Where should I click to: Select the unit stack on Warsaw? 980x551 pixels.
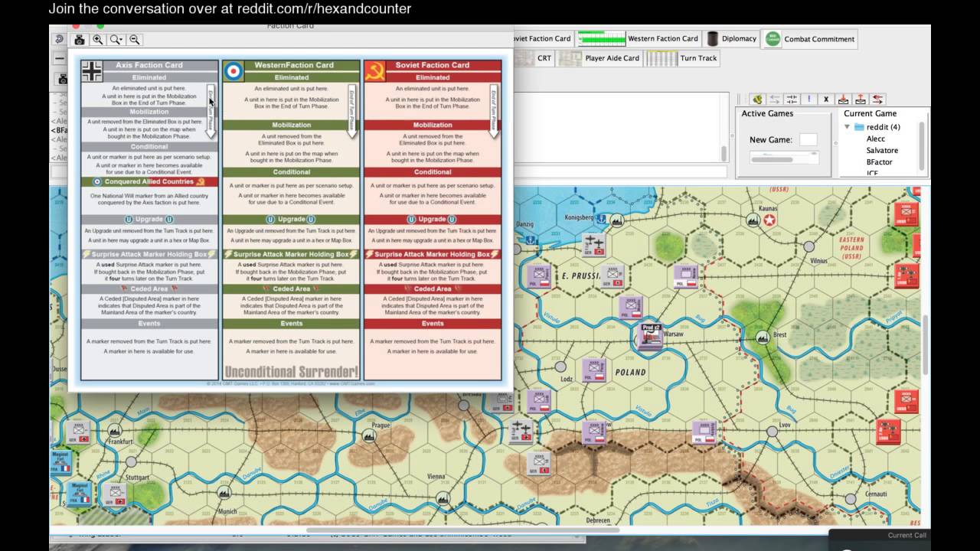pyautogui.click(x=651, y=335)
